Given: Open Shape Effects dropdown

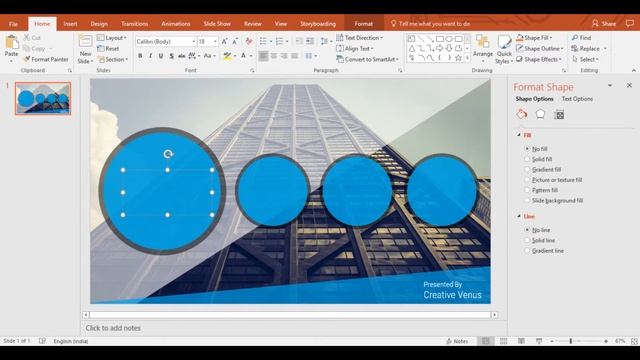Looking at the screenshot, I should tap(538, 59).
